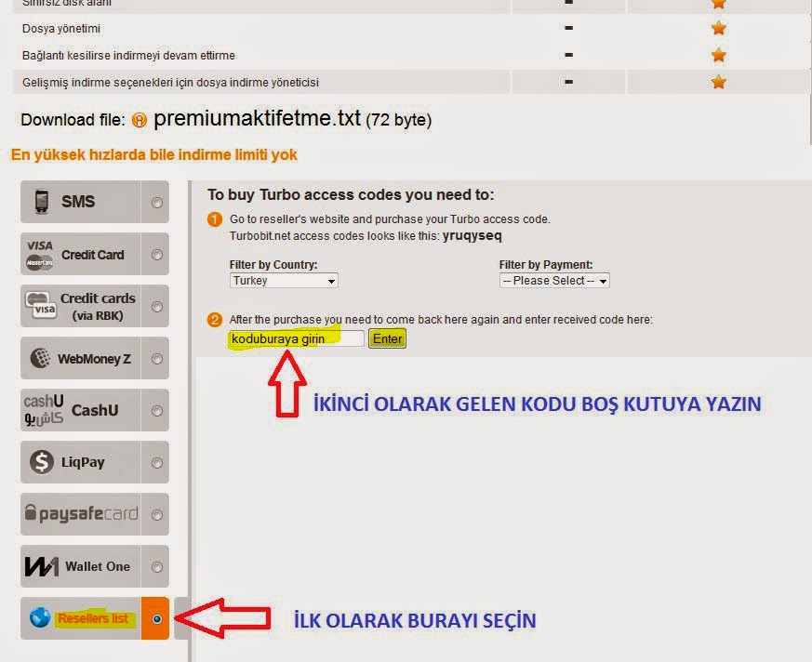812x662 pixels.
Task: Click 'Dosya yönetimi' feature row text
Action: [61, 29]
